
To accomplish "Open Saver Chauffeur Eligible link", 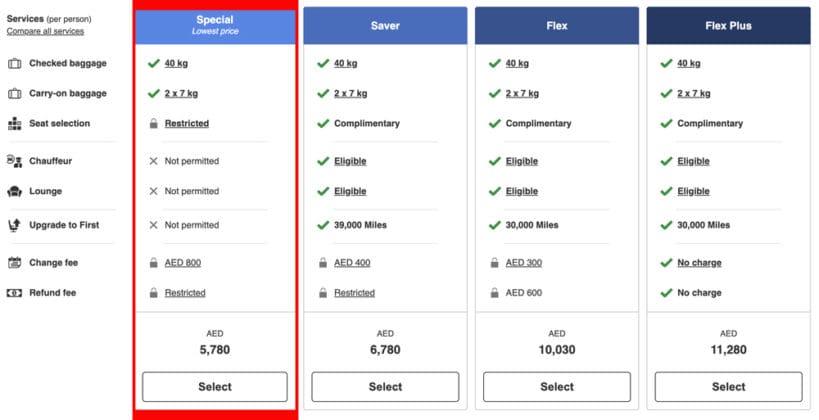I will [350, 161].
